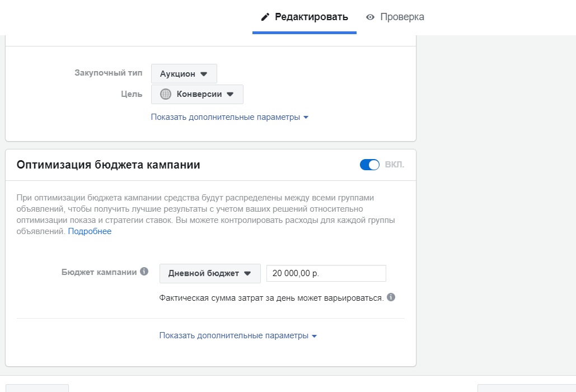Image resolution: width=576 pixels, height=392 pixels.
Task: Open the Дневной бюджет dropdown
Action: tap(210, 273)
